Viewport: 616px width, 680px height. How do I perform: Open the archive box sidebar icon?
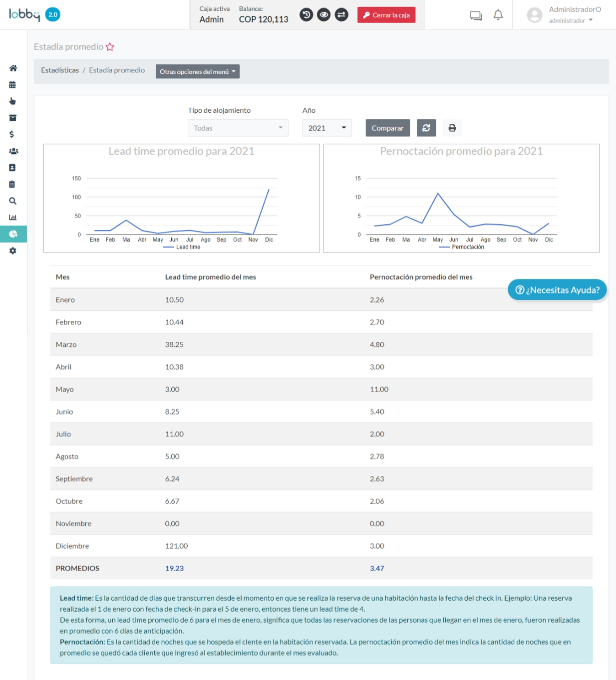point(12,118)
